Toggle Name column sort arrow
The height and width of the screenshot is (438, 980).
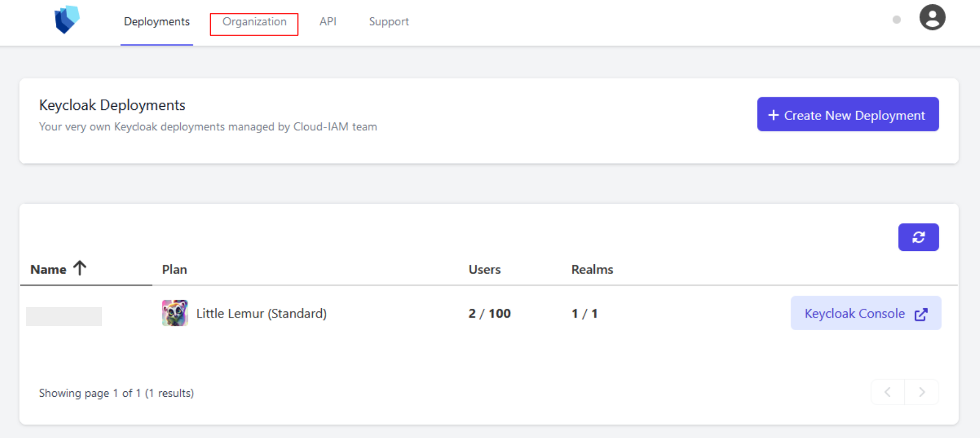(x=80, y=268)
